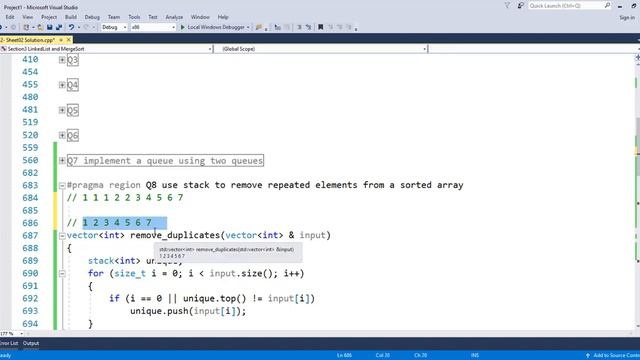Open the Team menu

point(114,17)
